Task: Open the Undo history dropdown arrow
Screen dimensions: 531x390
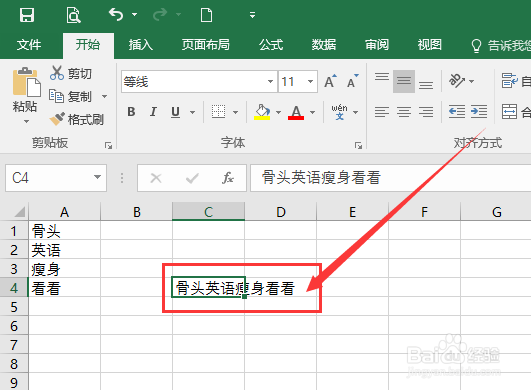Action: 134,15
